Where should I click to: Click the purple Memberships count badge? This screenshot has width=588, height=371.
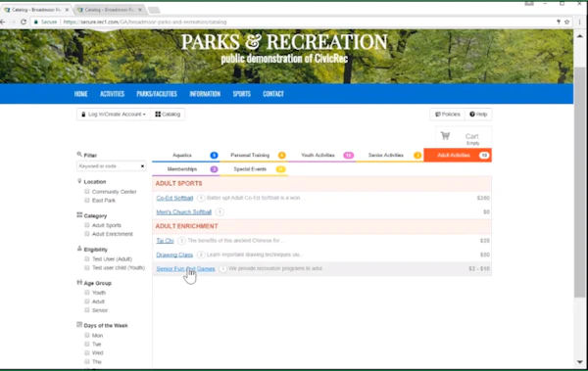click(214, 169)
